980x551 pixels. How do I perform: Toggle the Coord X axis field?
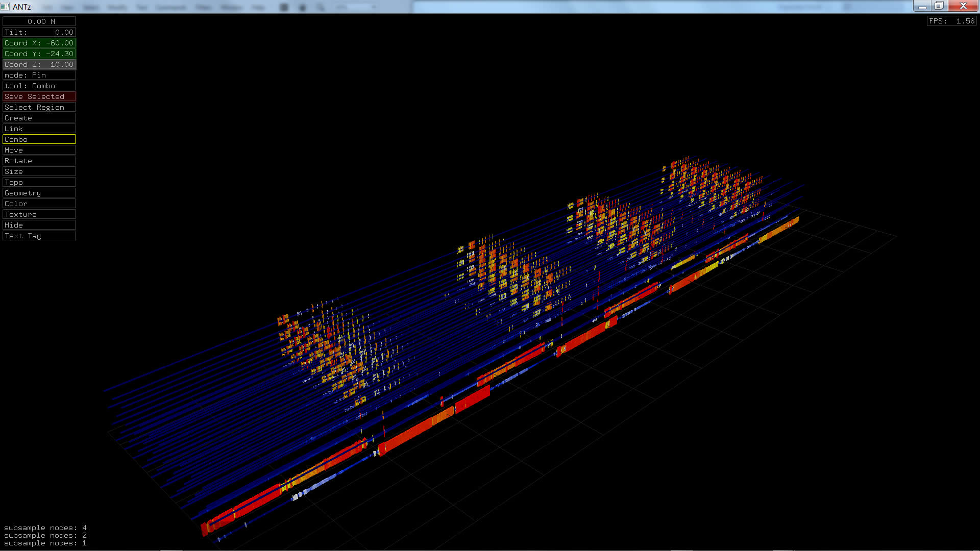coord(39,43)
